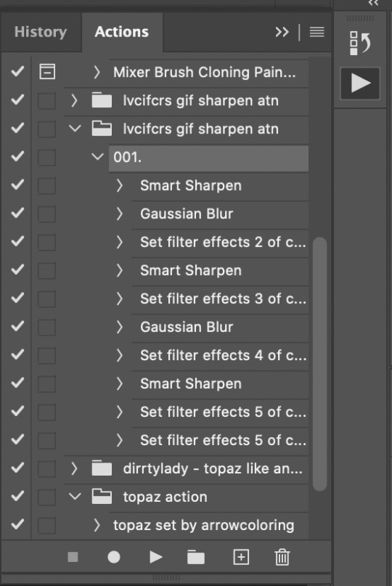Collapse the 001. action

point(97,157)
